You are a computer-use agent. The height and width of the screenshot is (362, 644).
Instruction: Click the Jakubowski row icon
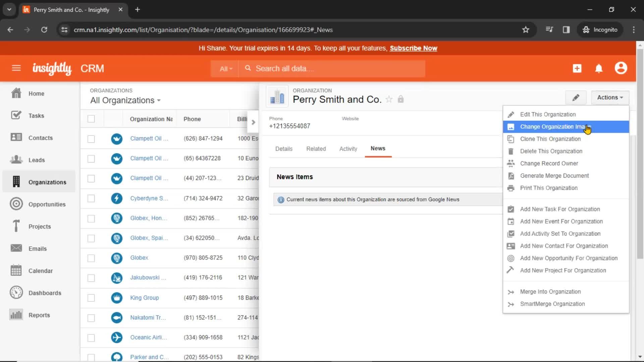[117, 278]
